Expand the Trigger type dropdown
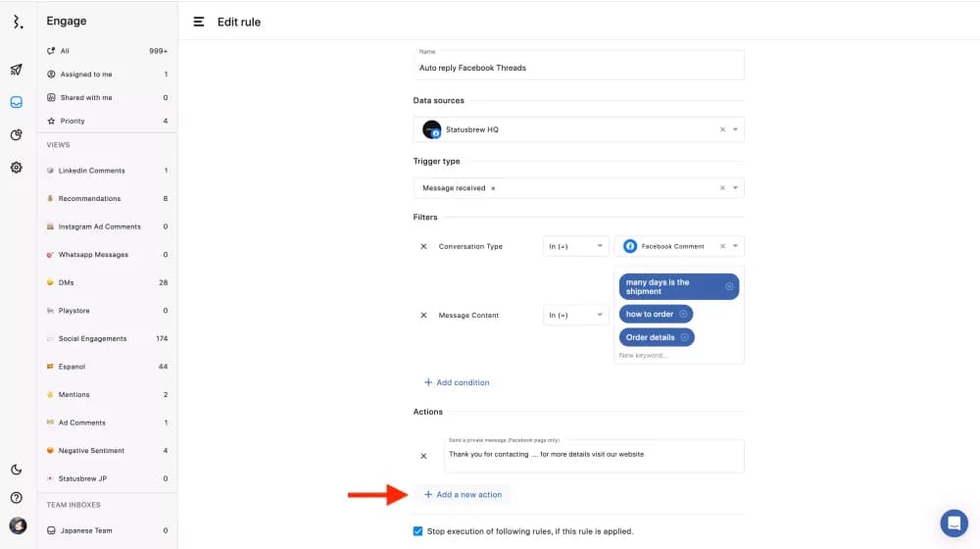This screenshot has height=549, width=980. click(x=736, y=188)
